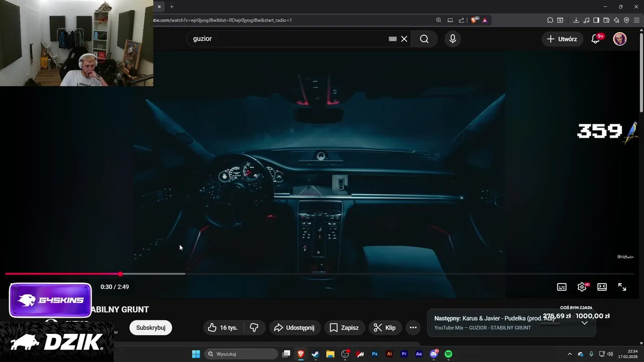Open the Brave Shields lion icon

474,20
